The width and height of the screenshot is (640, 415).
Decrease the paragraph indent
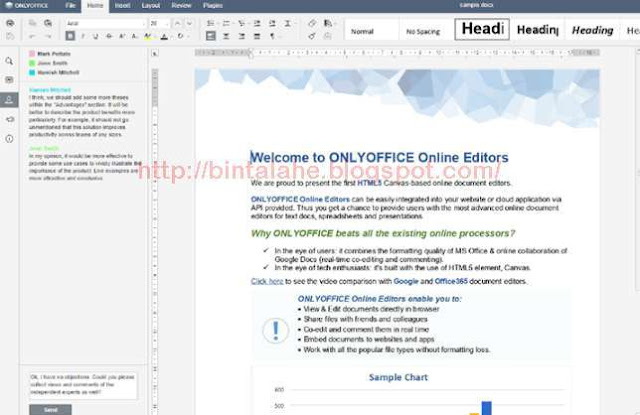(257, 23)
